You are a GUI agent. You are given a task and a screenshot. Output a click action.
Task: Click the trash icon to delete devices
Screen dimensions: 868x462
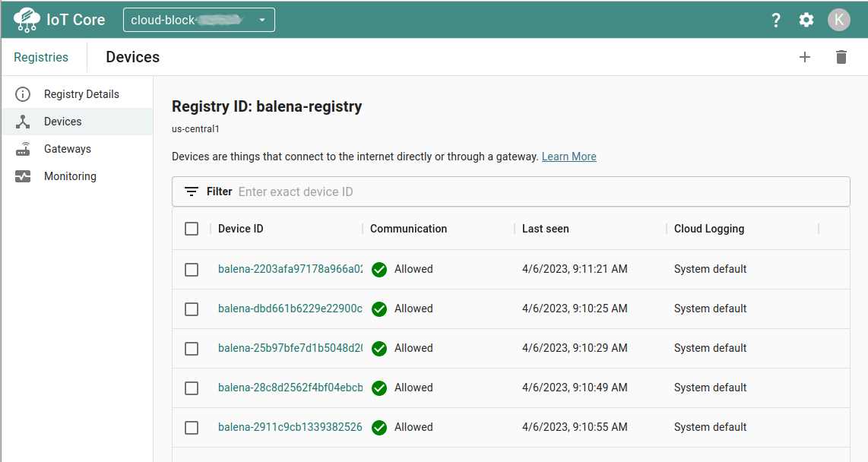[x=841, y=57]
